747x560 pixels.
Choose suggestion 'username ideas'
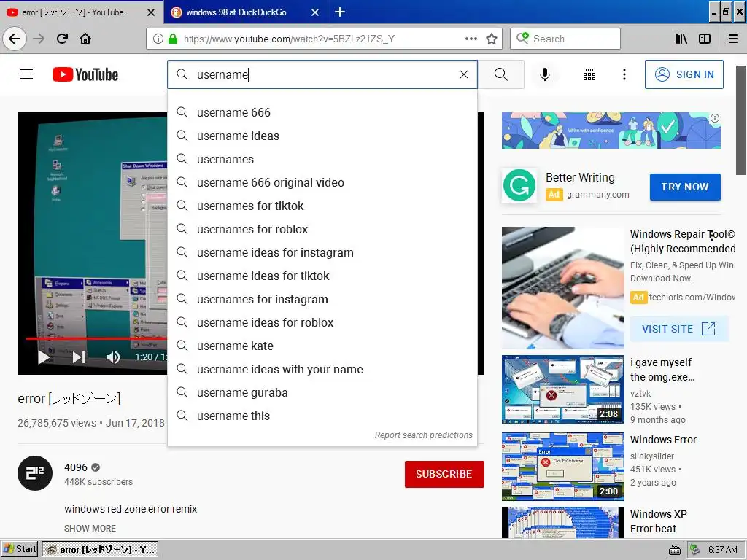322,136
